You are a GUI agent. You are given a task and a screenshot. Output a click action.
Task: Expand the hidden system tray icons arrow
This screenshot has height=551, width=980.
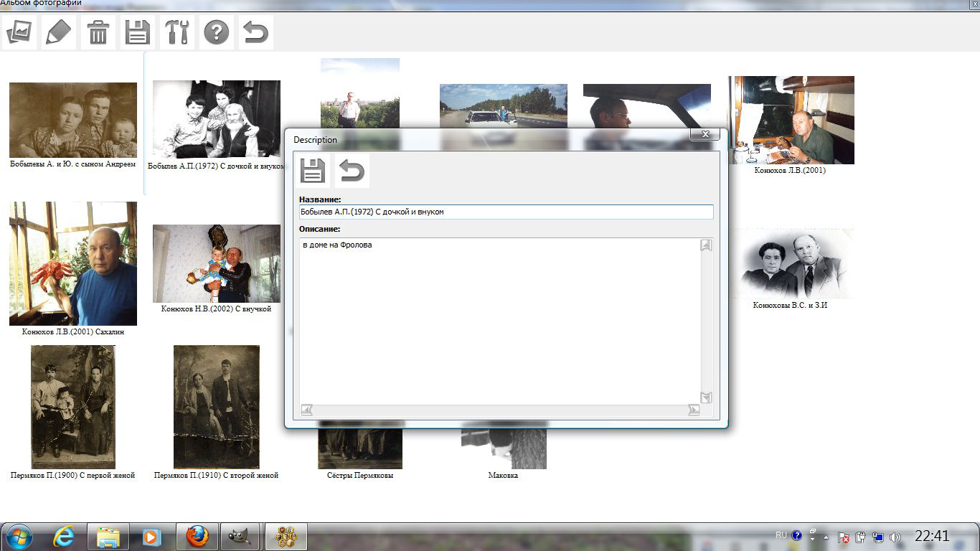point(826,537)
